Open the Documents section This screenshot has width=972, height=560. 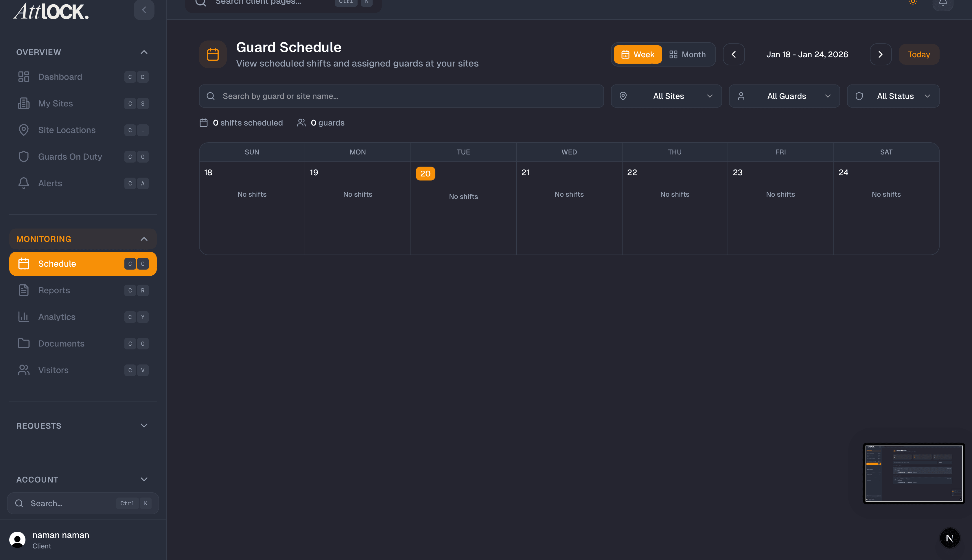point(61,343)
